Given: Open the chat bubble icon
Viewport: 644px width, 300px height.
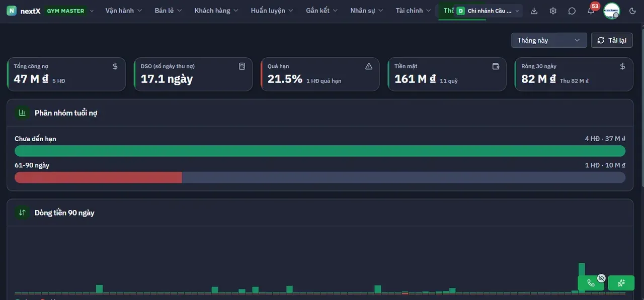Looking at the screenshot, I should pos(572,11).
